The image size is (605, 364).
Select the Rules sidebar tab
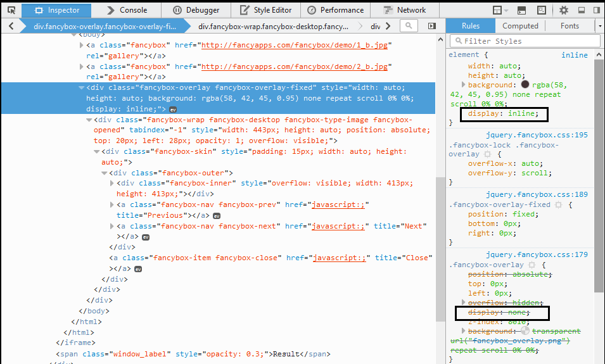470,26
